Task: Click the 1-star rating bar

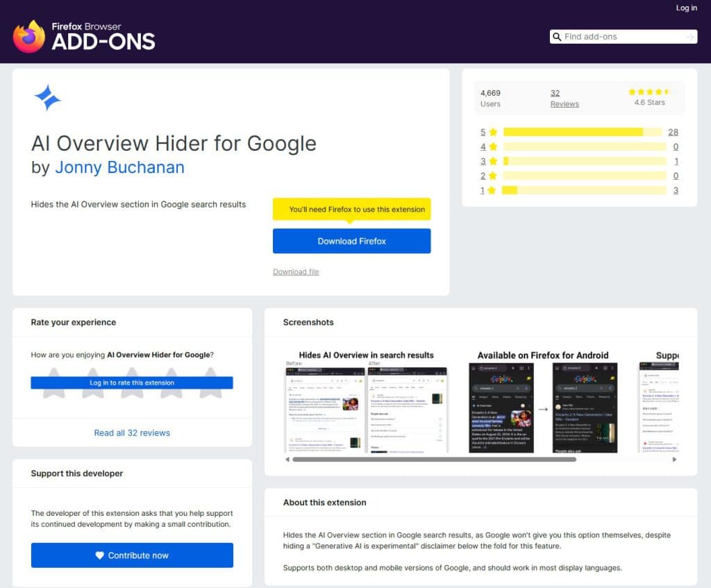Action: 585,190
